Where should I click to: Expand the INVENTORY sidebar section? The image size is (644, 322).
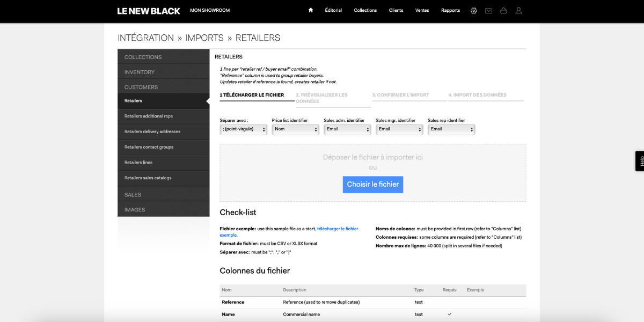[x=164, y=72]
